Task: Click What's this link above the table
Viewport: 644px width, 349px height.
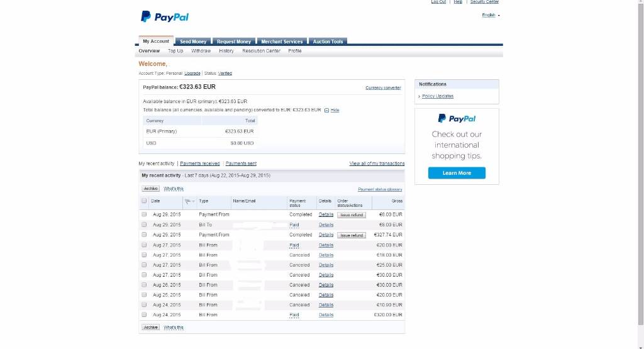Action: click(x=174, y=189)
